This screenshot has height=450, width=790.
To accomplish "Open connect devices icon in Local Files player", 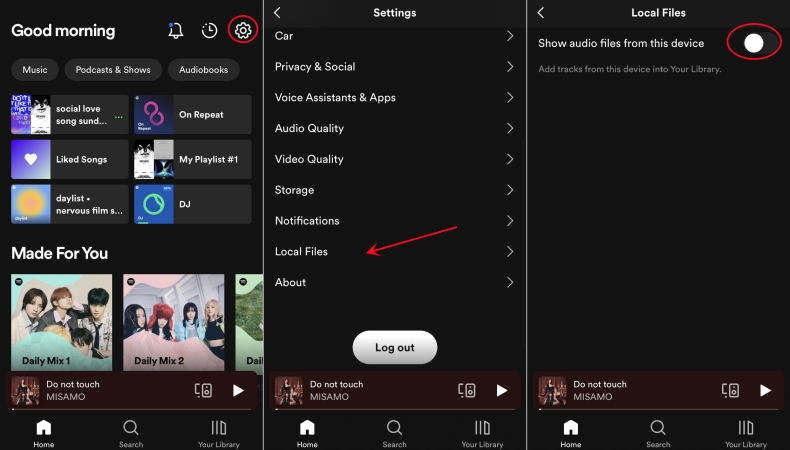I will coord(731,391).
